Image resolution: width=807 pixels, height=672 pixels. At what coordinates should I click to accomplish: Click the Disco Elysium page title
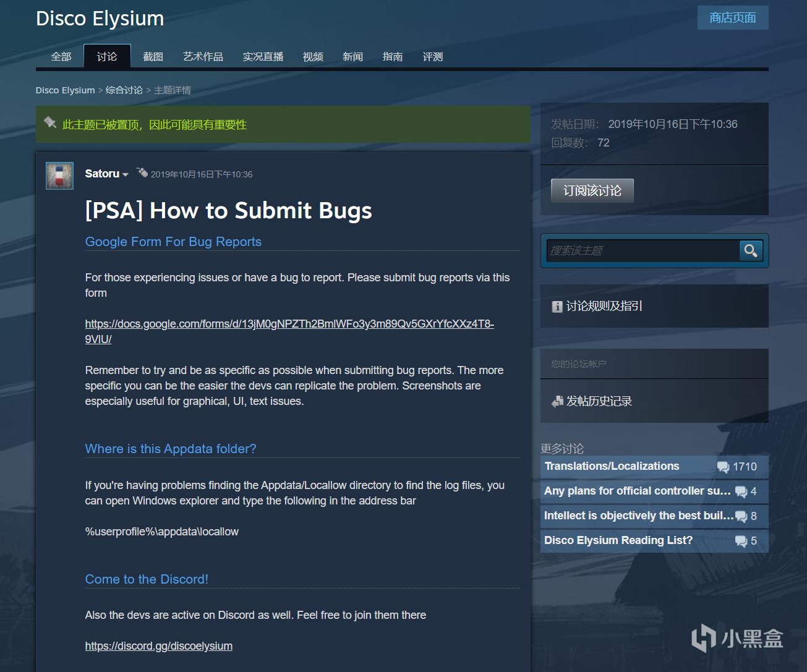pyautogui.click(x=100, y=19)
